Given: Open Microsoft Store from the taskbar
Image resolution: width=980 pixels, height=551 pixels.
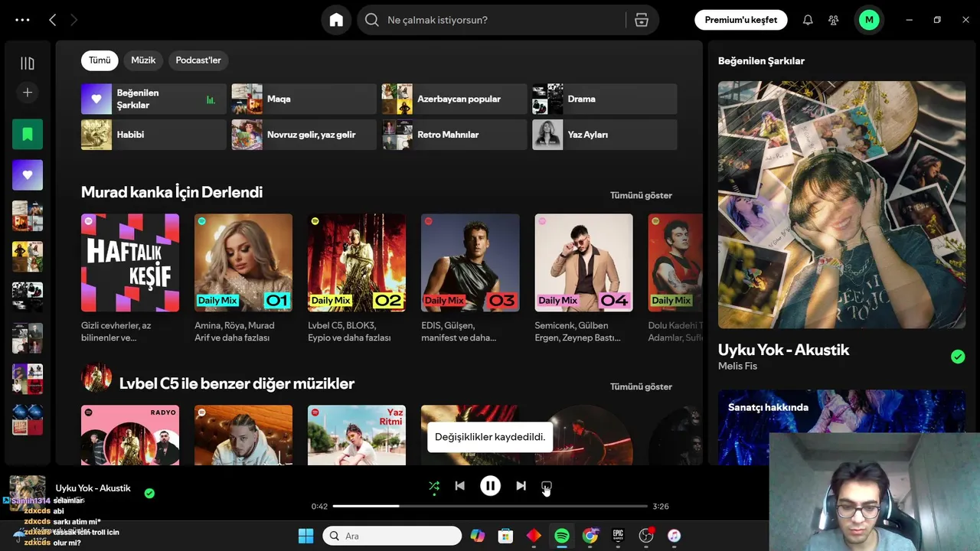Looking at the screenshot, I should click(505, 536).
